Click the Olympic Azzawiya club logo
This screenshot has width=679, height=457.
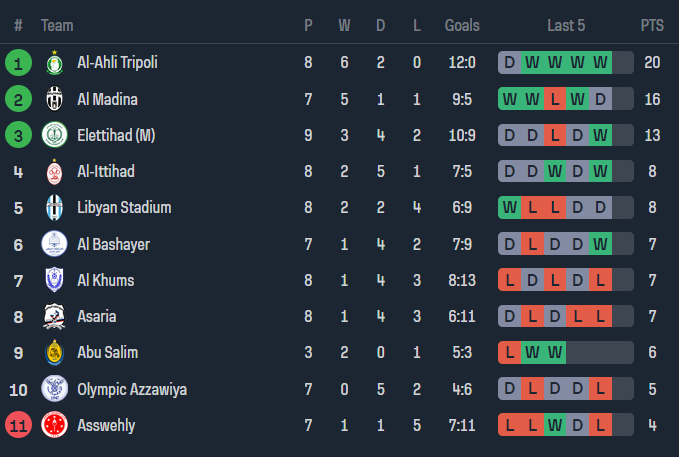pyautogui.click(x=54, y=389)
